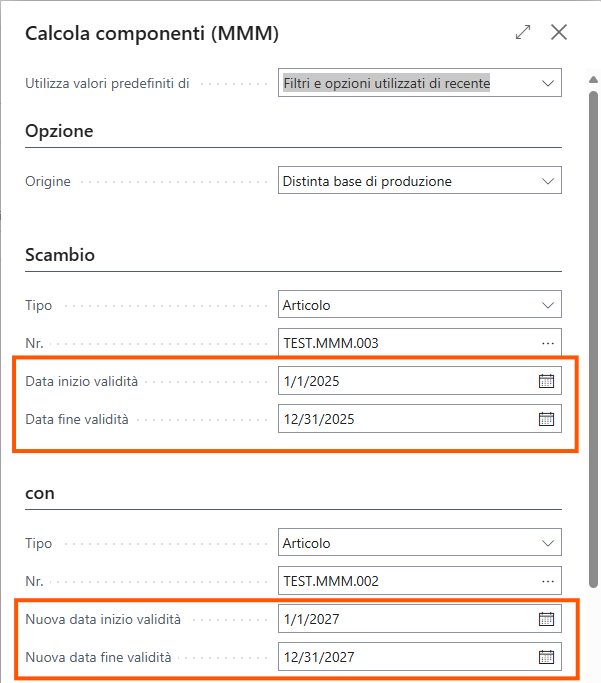Viewport: 601px width, 683px height.
Task: Open calendar picker for Data inizio validità
Action: [x=546, y=381]
